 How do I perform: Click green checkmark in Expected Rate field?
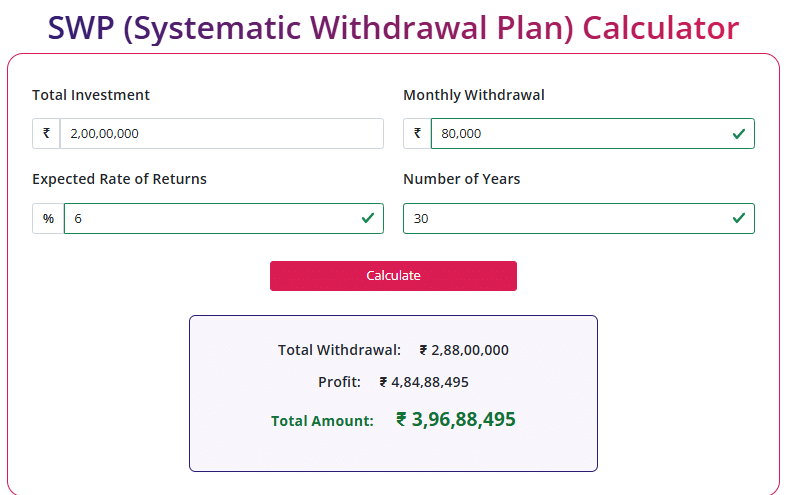[x=368, y=218]
